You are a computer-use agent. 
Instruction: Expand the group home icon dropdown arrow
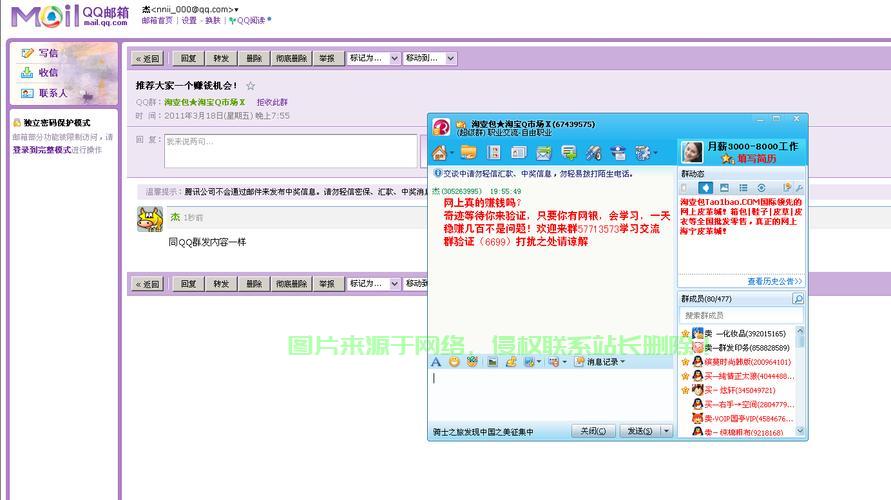(452, 153)
